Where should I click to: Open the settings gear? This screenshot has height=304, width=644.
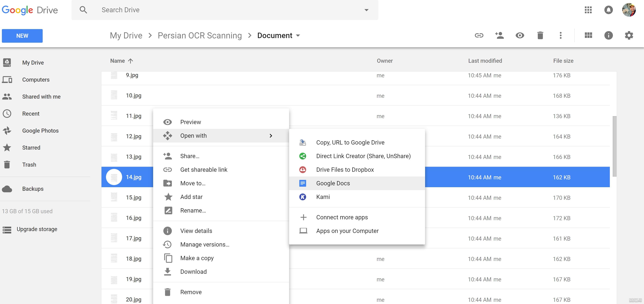629,36
